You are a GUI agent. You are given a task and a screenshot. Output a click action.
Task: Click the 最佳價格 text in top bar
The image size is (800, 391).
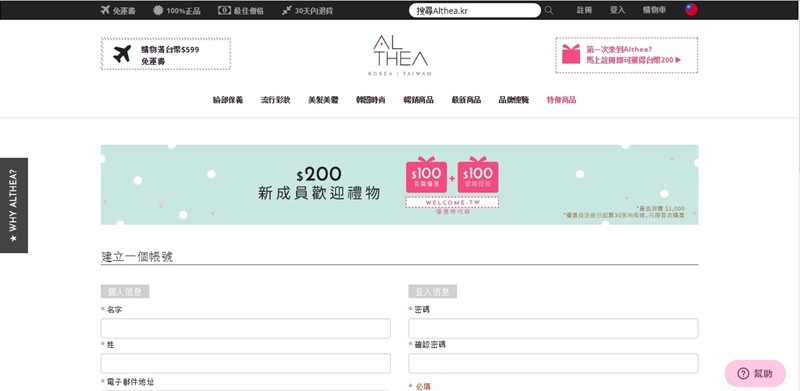tap(248, 10)
